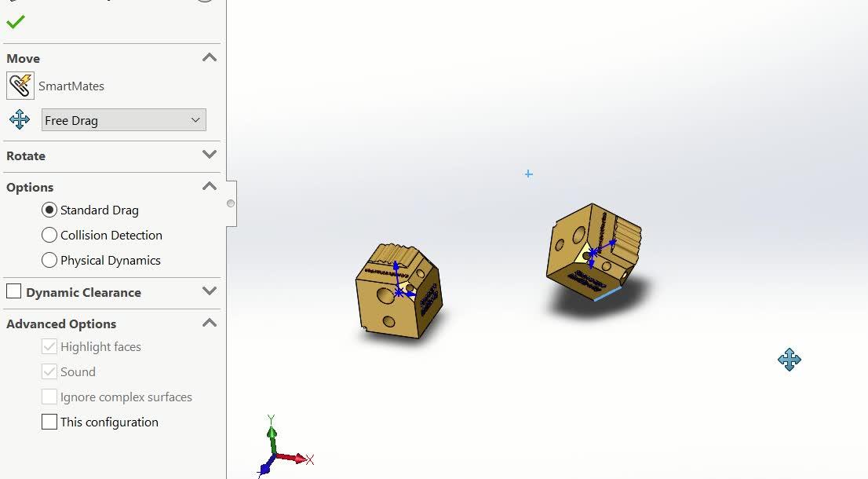Select the Collision Detection radio button
The image size is (868, 479).
(x=49, y=235)
